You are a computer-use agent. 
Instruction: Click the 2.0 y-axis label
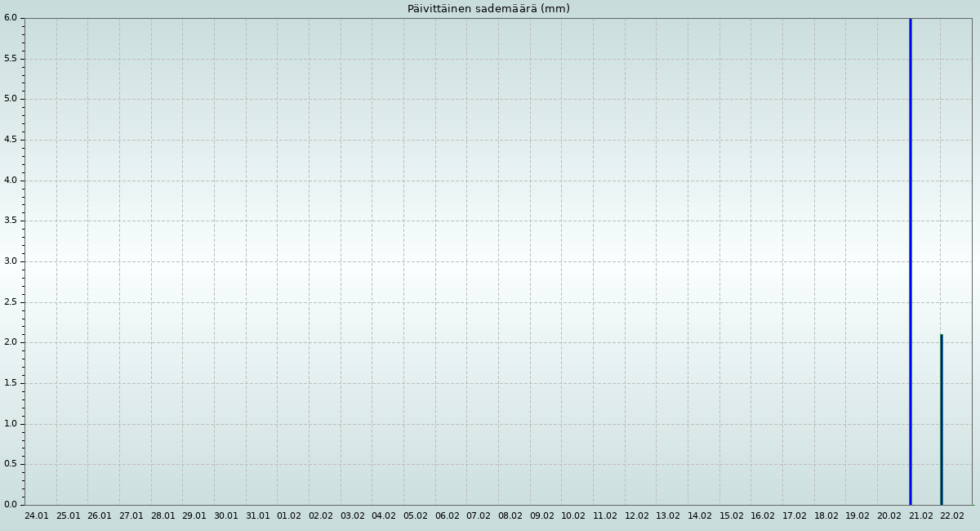(x=11, y=342)
